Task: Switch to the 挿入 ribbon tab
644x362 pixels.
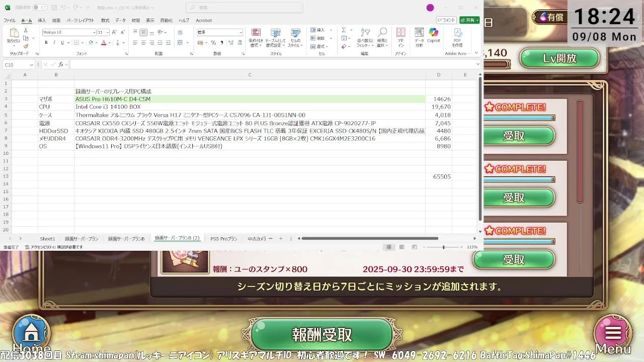Action: (42, 21)
